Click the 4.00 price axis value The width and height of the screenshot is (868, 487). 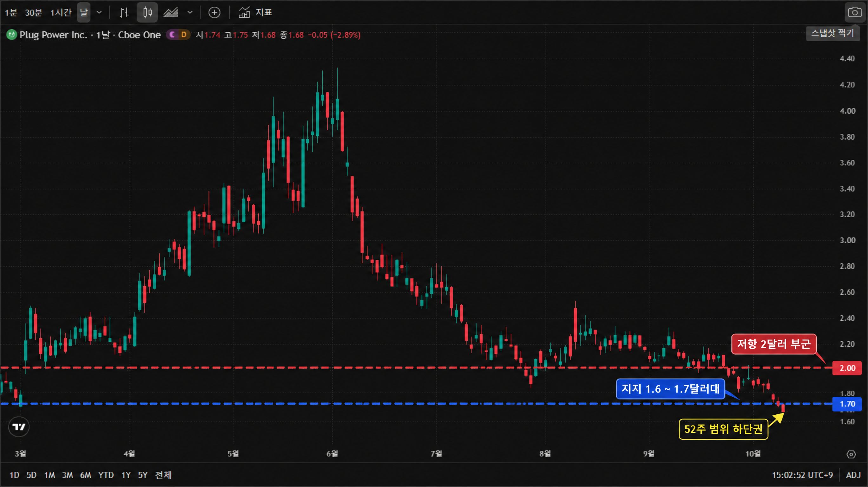point(847,111)
